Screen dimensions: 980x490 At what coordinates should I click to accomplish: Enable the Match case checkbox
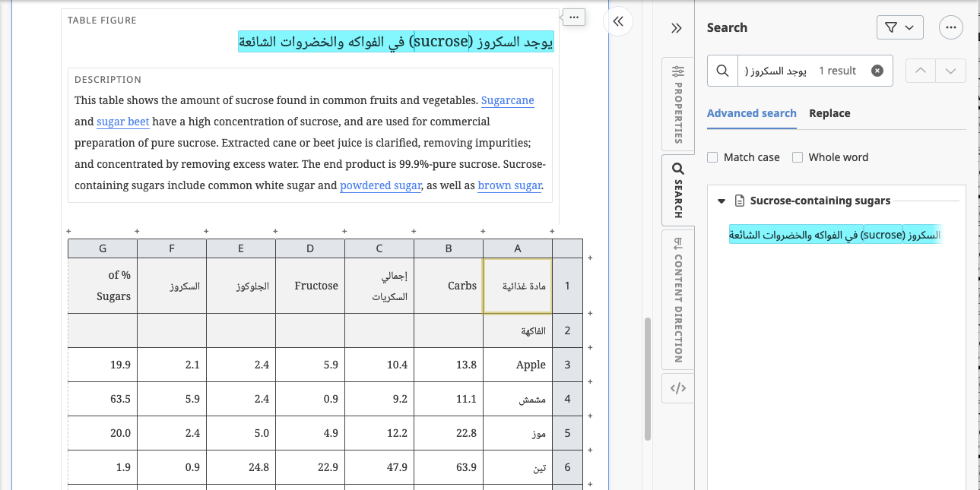[712, 157]
